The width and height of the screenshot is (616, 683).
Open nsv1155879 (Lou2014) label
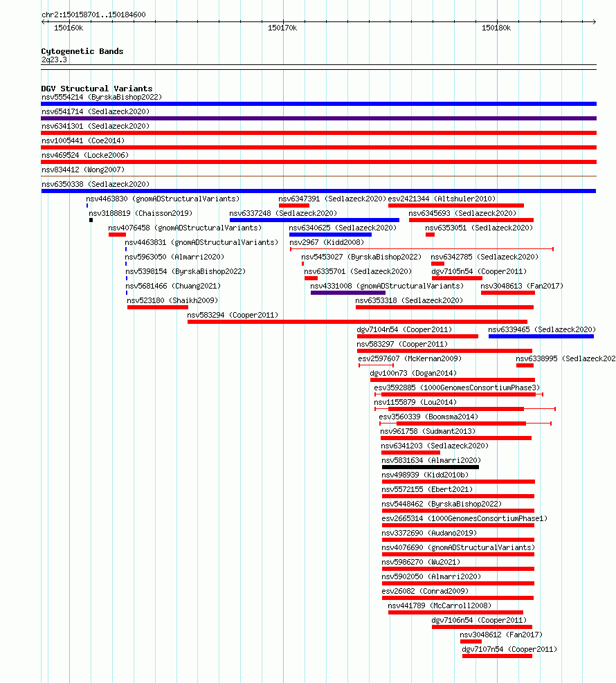[x=415, y=402]
